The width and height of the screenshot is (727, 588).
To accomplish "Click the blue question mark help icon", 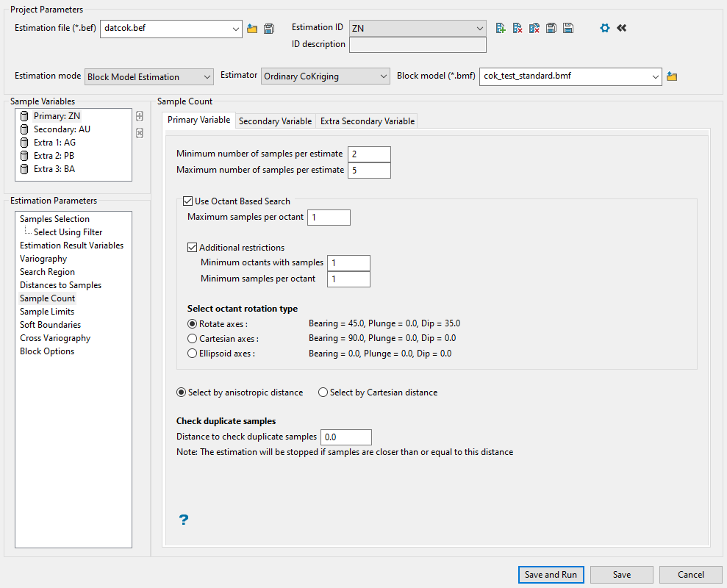I will [184, 520].
